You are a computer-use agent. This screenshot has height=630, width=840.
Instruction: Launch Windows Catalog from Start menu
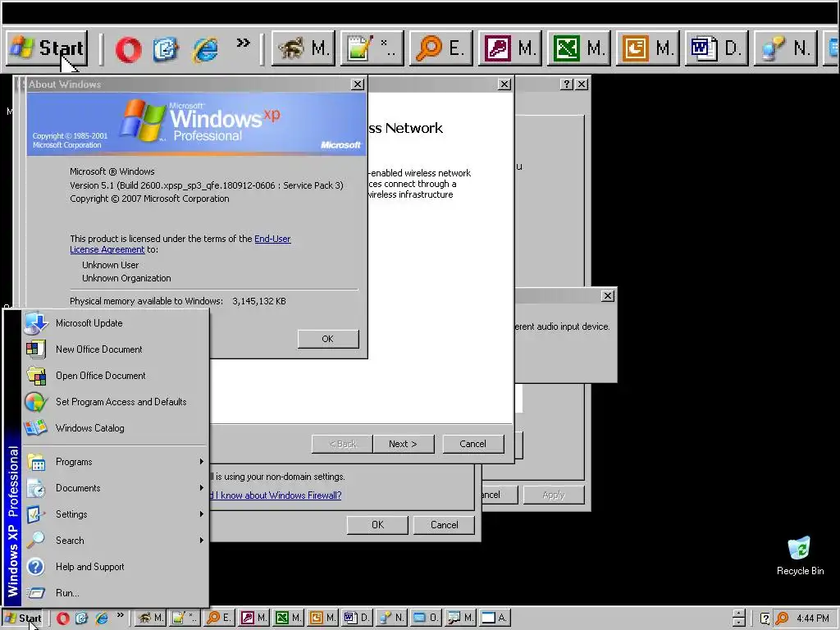(x=115, y=428)
